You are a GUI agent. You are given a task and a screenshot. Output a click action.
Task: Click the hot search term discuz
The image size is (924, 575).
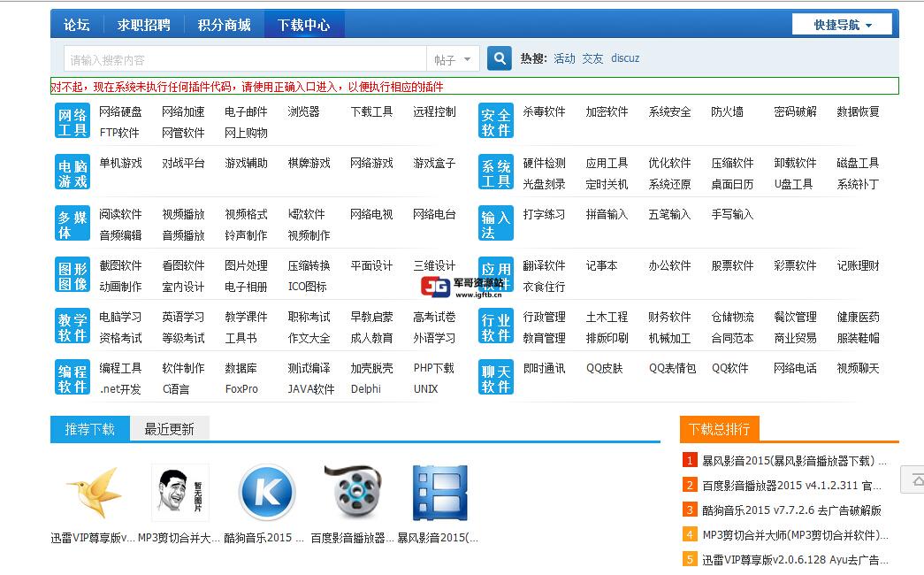[x=625, y=58]
